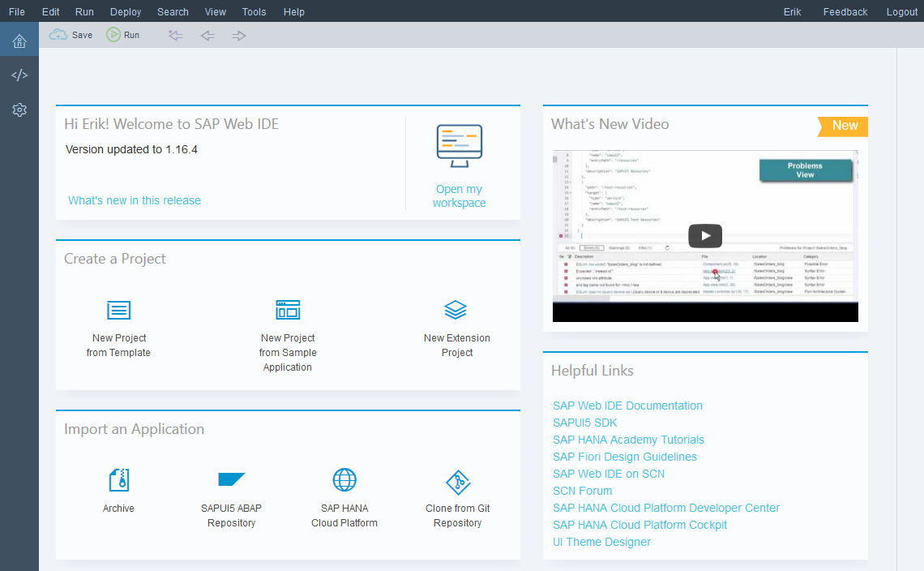Navigate back with the left arrow
924x571 pixels.
pyautogui.click(x=207, y=36)
